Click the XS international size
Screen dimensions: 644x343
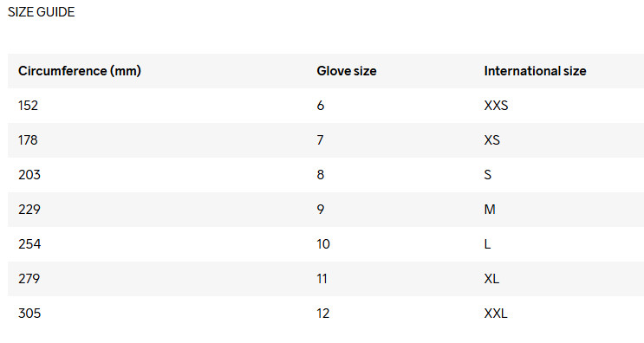pos(492,140)
